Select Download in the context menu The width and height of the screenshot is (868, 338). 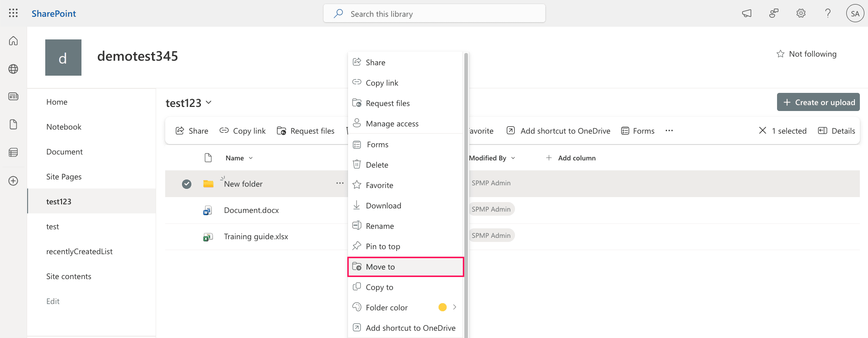click(x=405, y=206)
